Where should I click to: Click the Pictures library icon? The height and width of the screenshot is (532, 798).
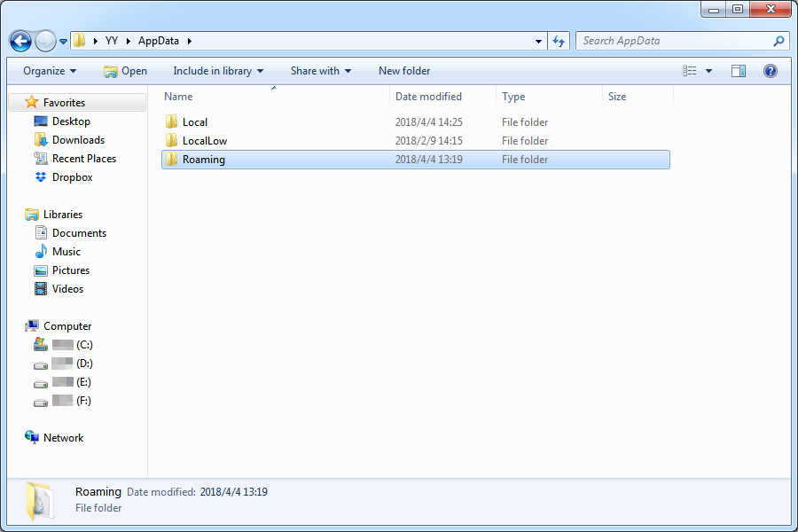(41, 270)
